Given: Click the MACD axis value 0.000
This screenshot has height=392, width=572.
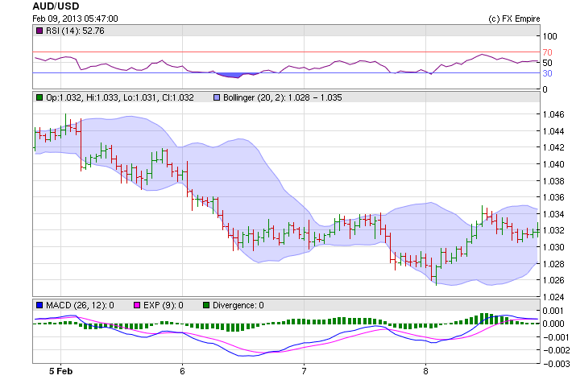Looking at the screenshot, I should tap(553, 324).
